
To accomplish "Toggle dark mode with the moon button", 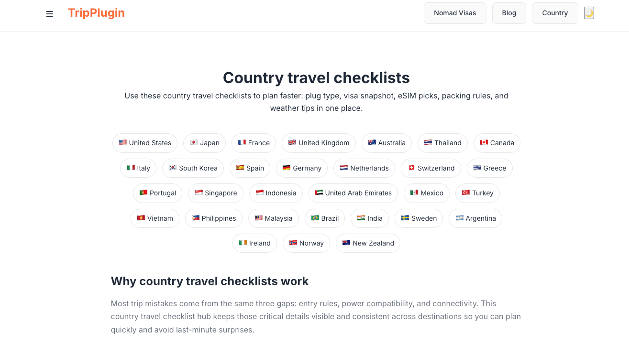I will point(589,13).
